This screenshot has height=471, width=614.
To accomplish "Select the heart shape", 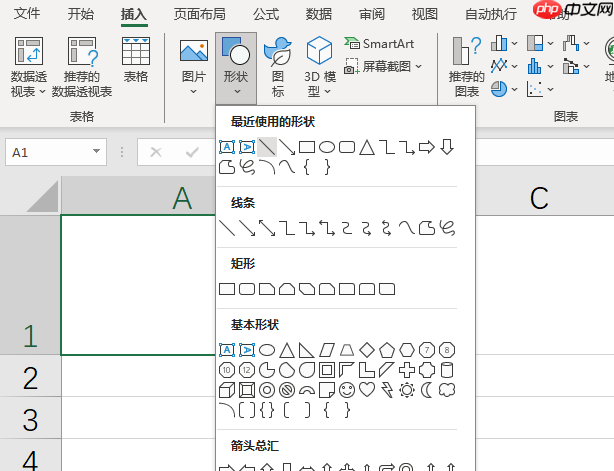I will (367, 390).
